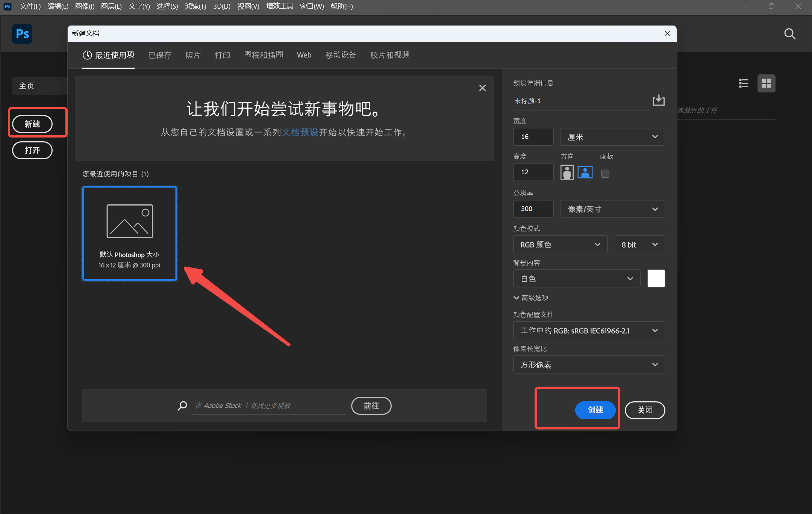Switch to grid view icon

pos(766,83)
